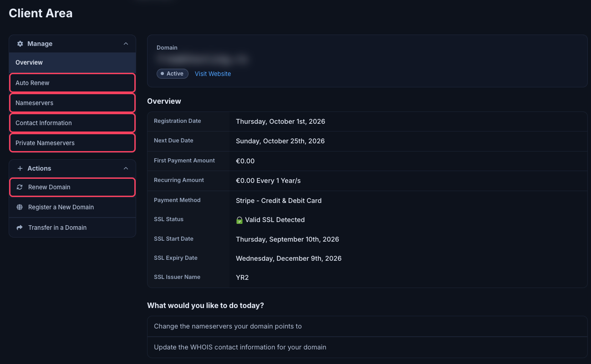Click 'Stripe - Credit & Debit Card' payment method
Screen dimensions: 591x364
pyautogui.click(x=279, y=201)
